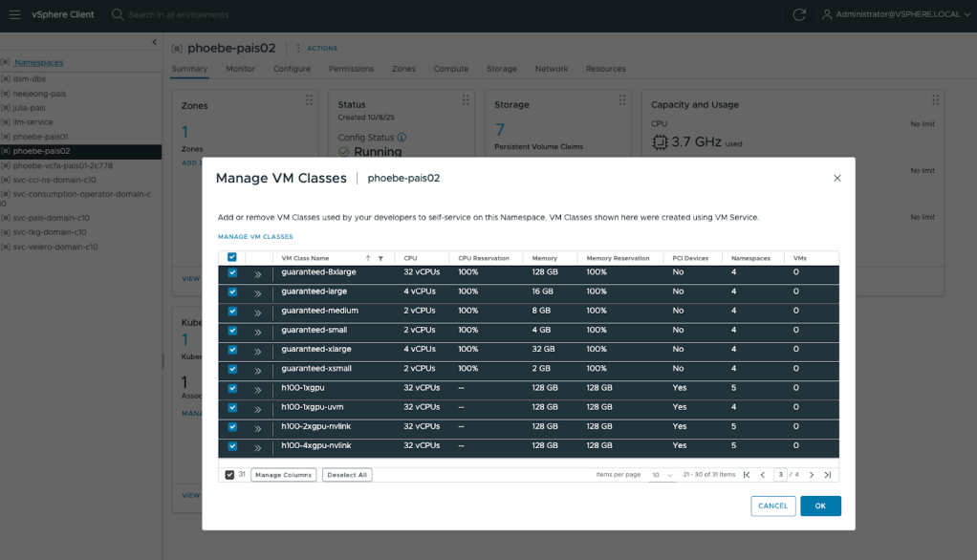Go to the next page of results
The width and height of the screenshot is (977, 560).
click(812, 475)
